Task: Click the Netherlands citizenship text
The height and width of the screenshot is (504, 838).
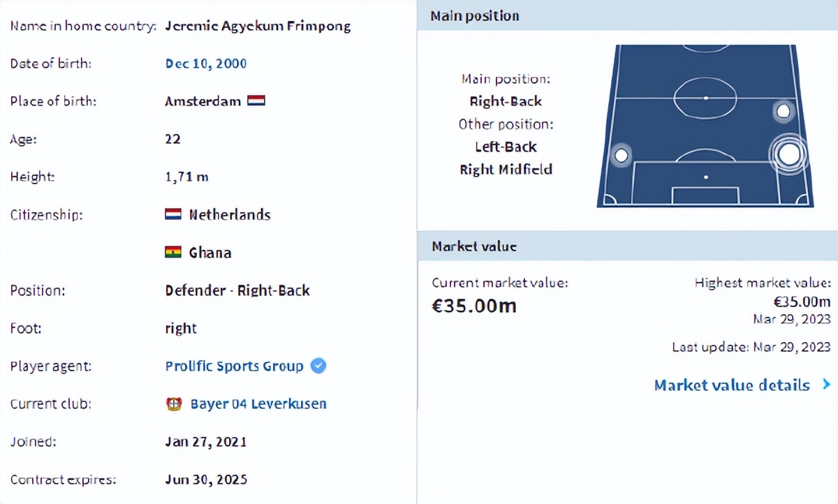Action: (229, 214)
